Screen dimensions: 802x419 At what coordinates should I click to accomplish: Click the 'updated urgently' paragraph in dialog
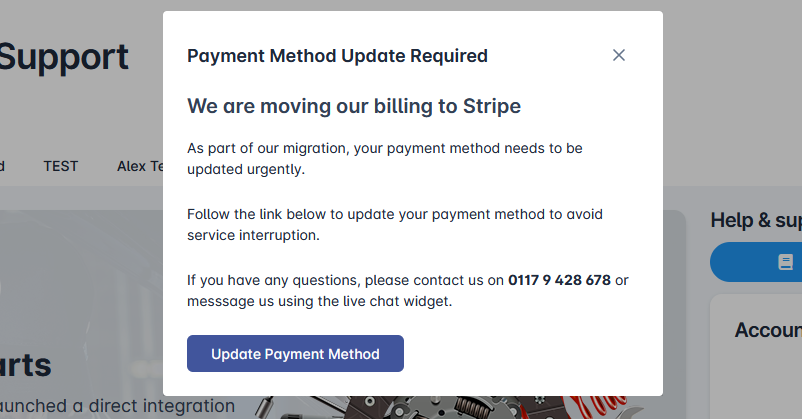384,158
